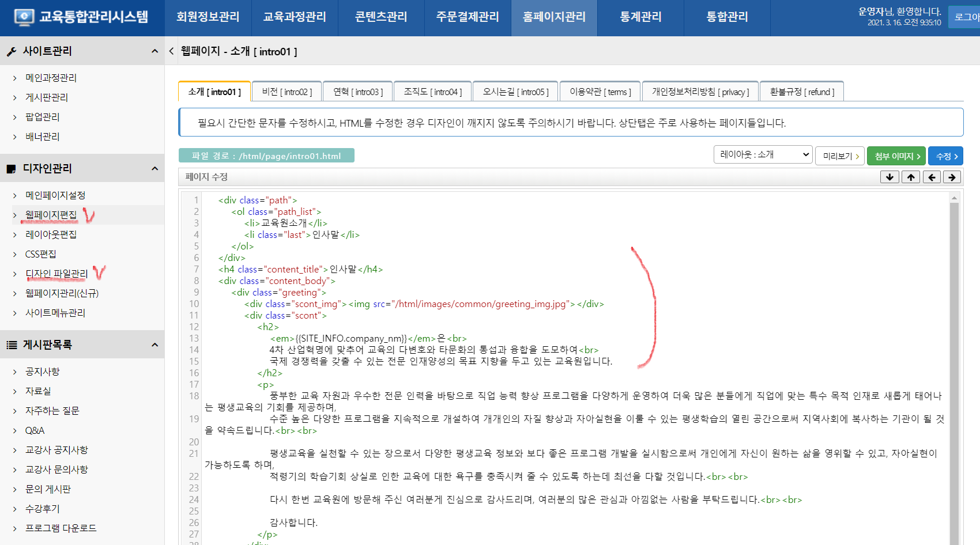Collapse the 사이트관리 sidebar section
Image resolution: width=980 pixels, height=545 pixels.
click(154, 51)
